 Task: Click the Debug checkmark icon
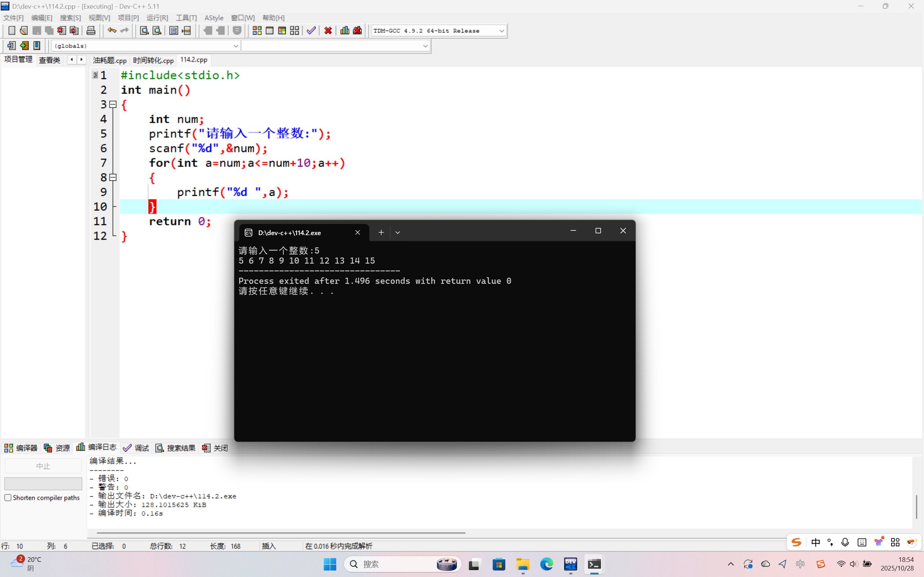coord(311,31)
